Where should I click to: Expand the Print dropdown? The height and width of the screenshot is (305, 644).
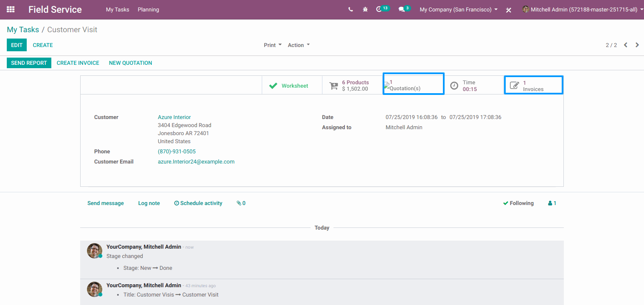272,45
